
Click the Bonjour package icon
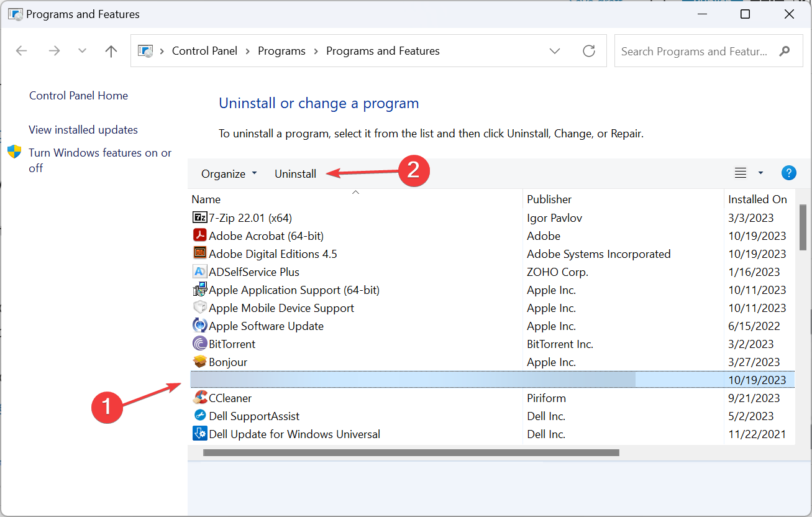point(199,362)
